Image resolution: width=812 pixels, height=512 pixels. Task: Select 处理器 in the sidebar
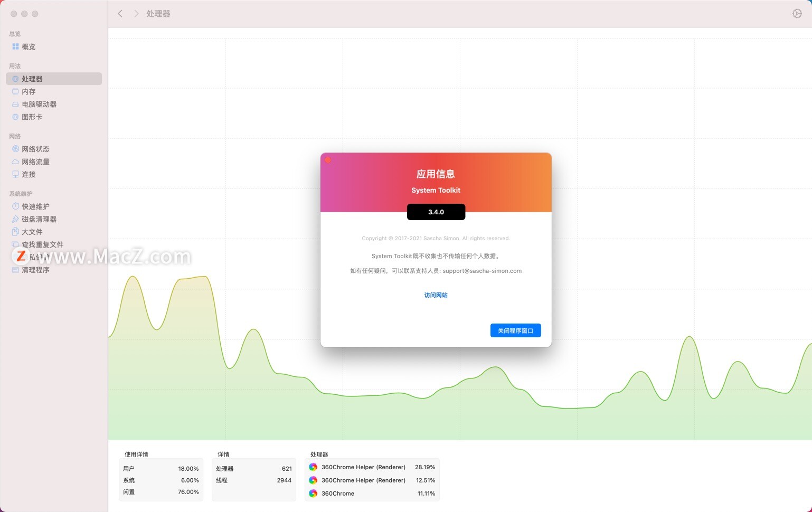[54, 79]
